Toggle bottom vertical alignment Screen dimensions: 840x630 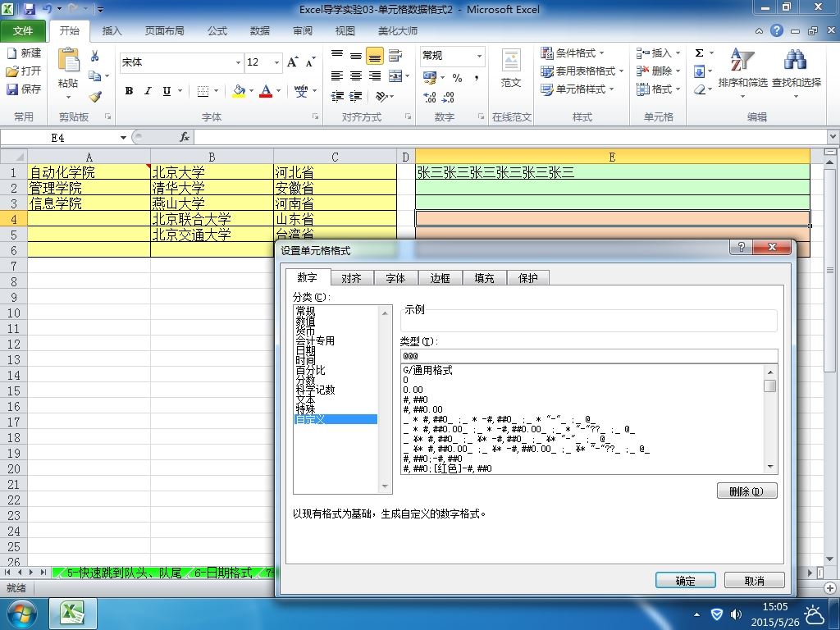pos(375,55)
